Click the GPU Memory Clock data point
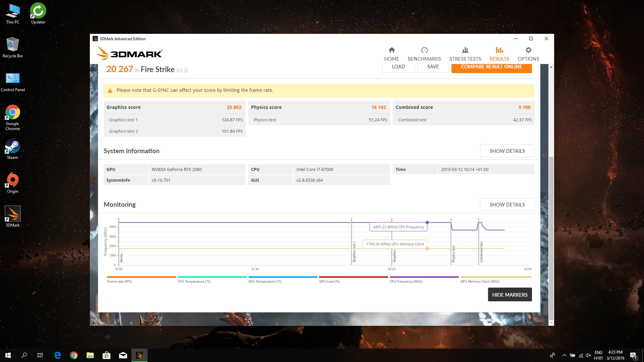Screen dimensions: 644x362 pos(427,248)
